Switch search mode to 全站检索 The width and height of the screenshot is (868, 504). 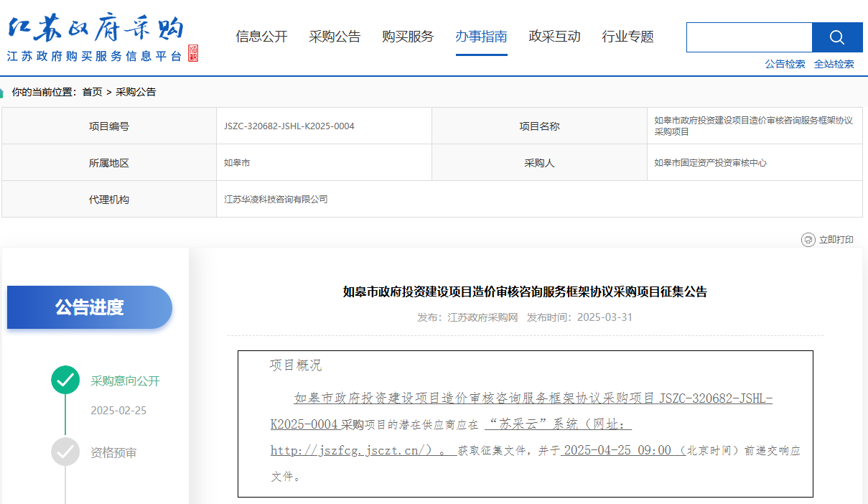834,63
